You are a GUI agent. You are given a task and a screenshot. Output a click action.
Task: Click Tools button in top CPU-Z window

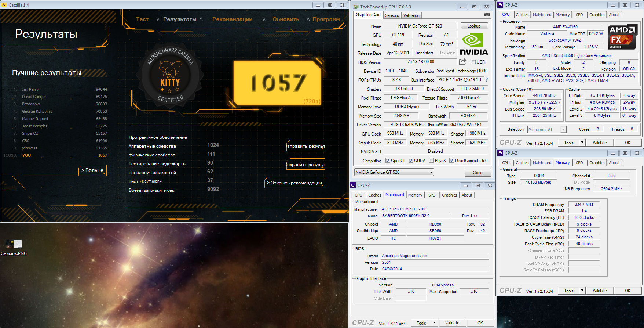coord(569,143)
